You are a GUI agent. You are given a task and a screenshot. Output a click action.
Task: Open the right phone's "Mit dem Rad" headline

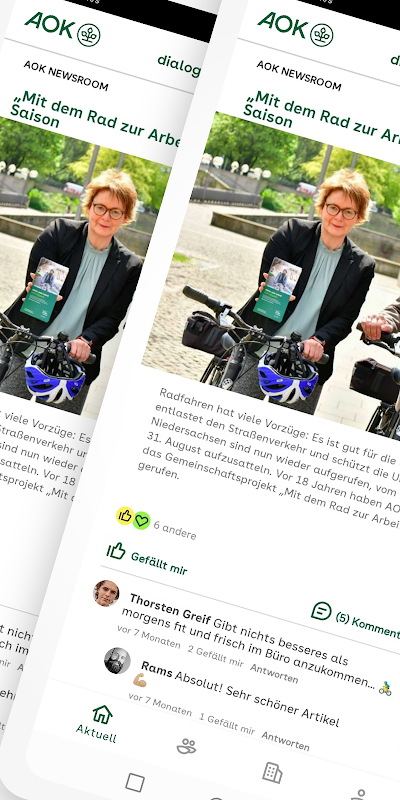[321, 115]
